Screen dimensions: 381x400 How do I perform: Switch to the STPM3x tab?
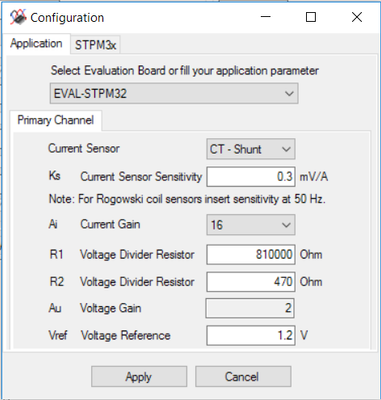(95, 44)
